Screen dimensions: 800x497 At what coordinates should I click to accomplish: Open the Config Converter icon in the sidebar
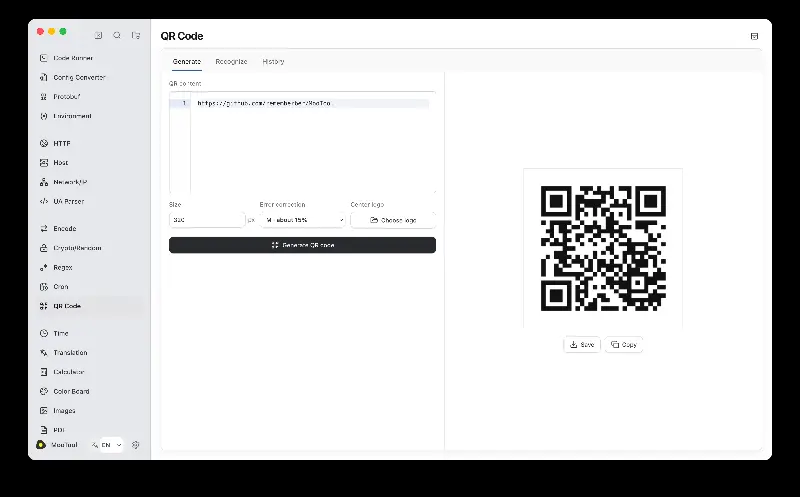pos(44,78)
